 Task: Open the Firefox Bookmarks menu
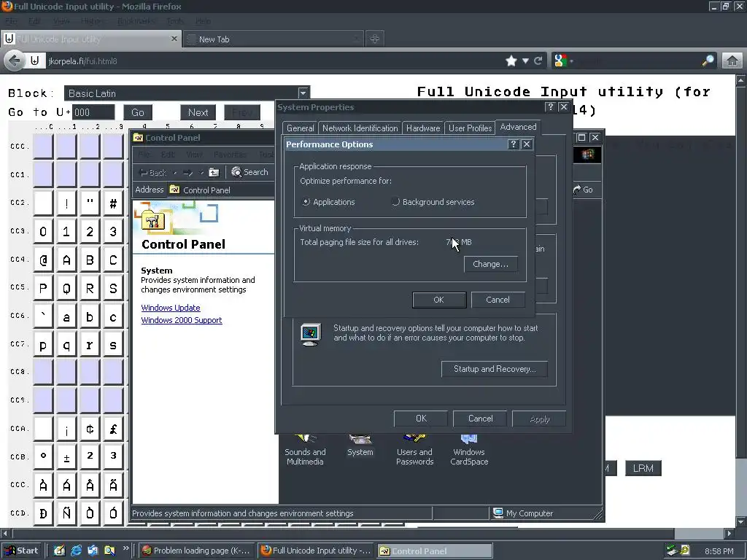tap(136, 21)
